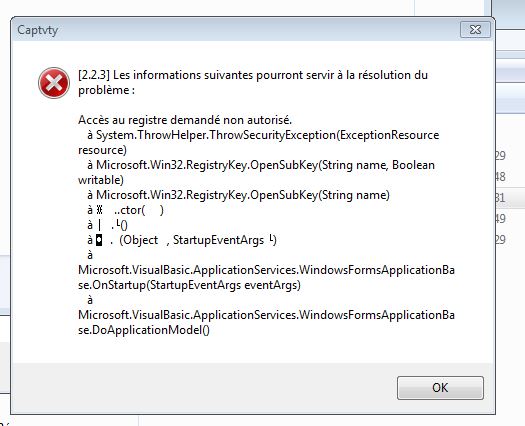Click the 'StartupEventArgs' obfuscated line
Viewport: 525px width, 426px height.
click(182, 240)
